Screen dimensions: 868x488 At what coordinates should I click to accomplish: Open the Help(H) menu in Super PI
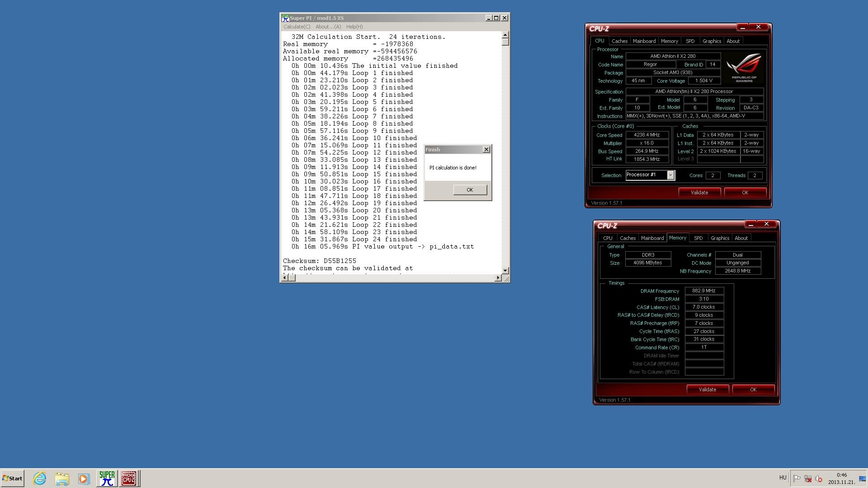click(354, 27)
